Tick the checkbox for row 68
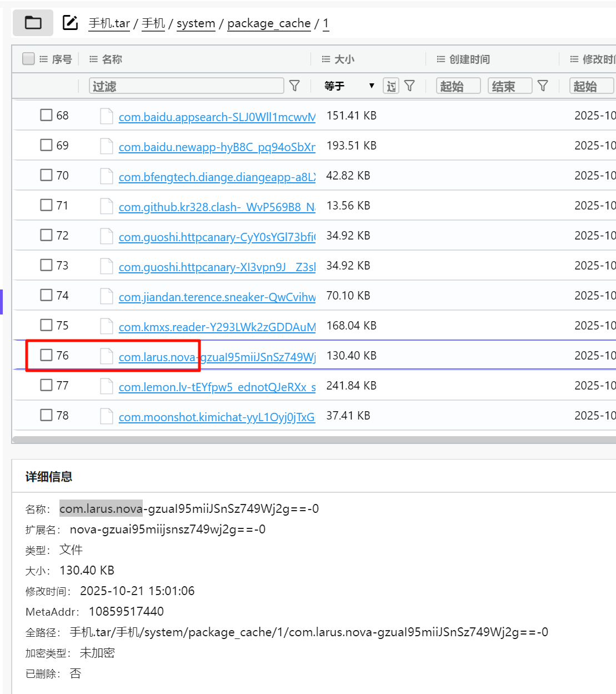Screen dimensions: 616x694 [x=46, y=114]
